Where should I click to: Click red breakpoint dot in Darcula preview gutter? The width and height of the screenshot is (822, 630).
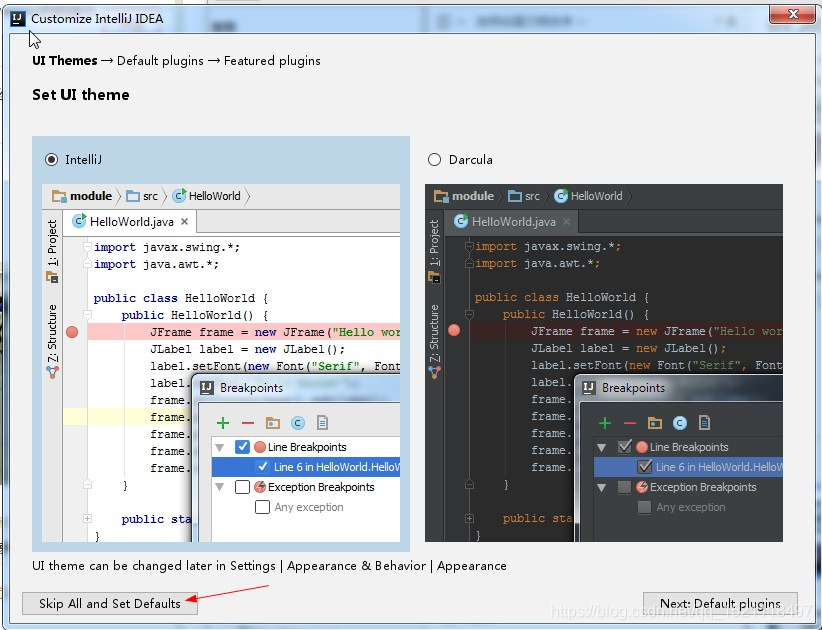tap(454, 330)
